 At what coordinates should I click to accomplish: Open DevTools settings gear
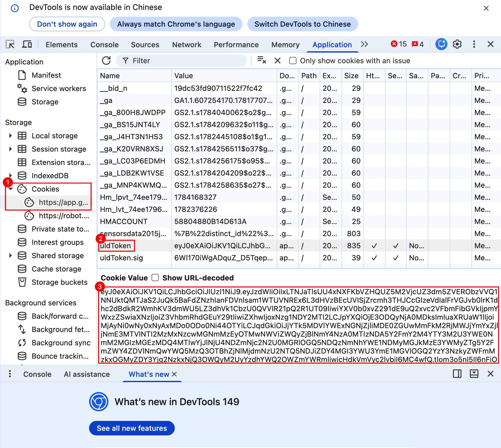coord(457,44)
